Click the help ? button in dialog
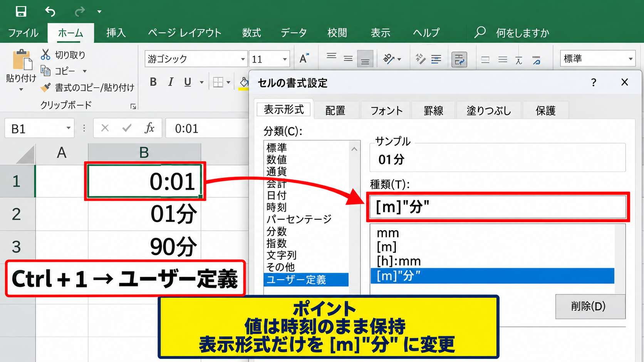 pos(594,82)
